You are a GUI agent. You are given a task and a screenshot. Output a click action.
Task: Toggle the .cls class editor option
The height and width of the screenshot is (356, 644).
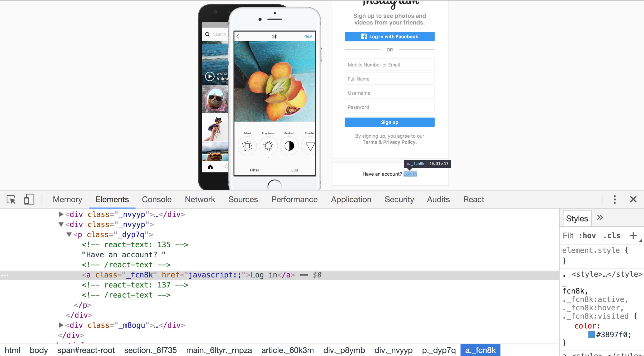(612, 235)
